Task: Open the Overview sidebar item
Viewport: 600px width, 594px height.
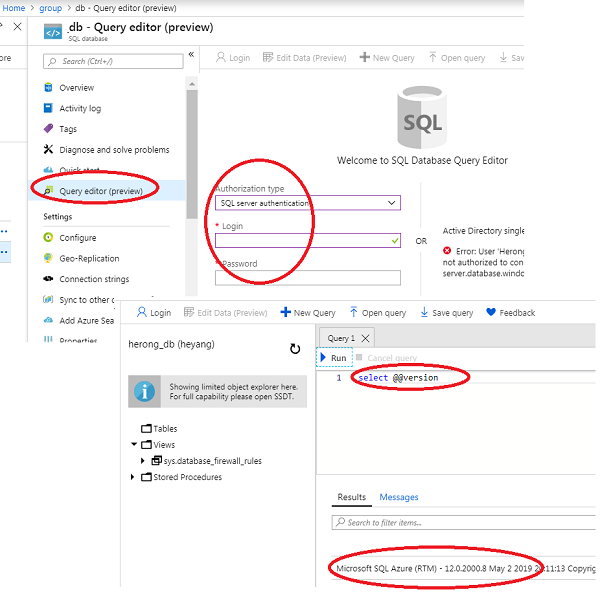Action: pos(77,88)
